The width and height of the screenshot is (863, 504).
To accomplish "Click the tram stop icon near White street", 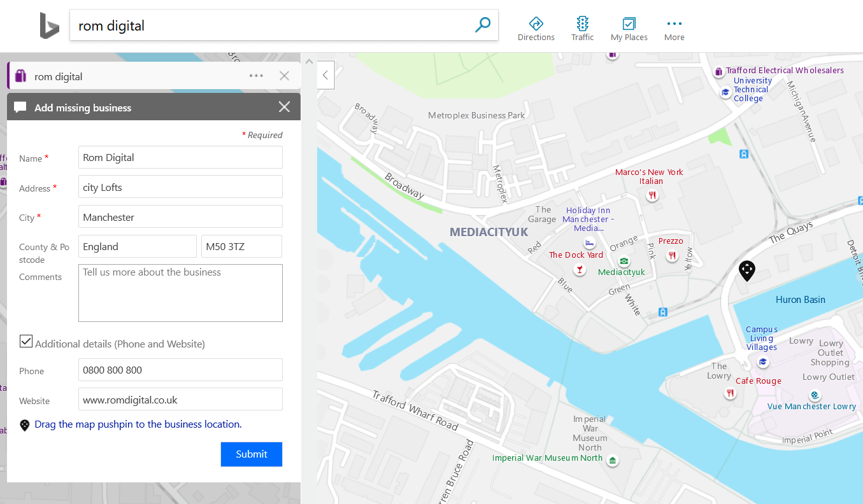I will [663, 312].
